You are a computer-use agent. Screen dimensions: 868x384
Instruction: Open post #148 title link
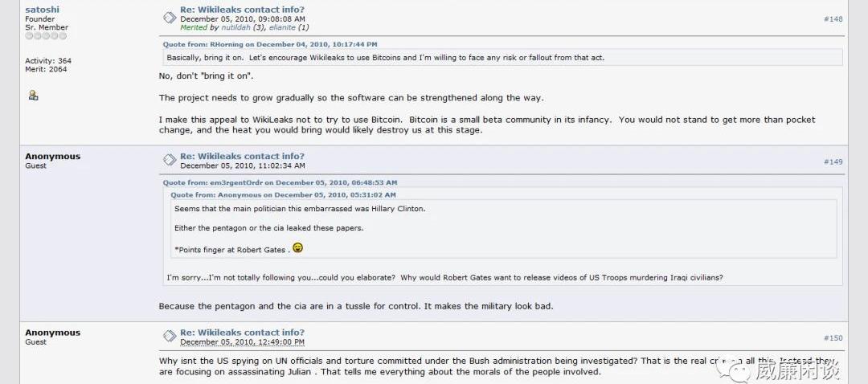[242, 10]
